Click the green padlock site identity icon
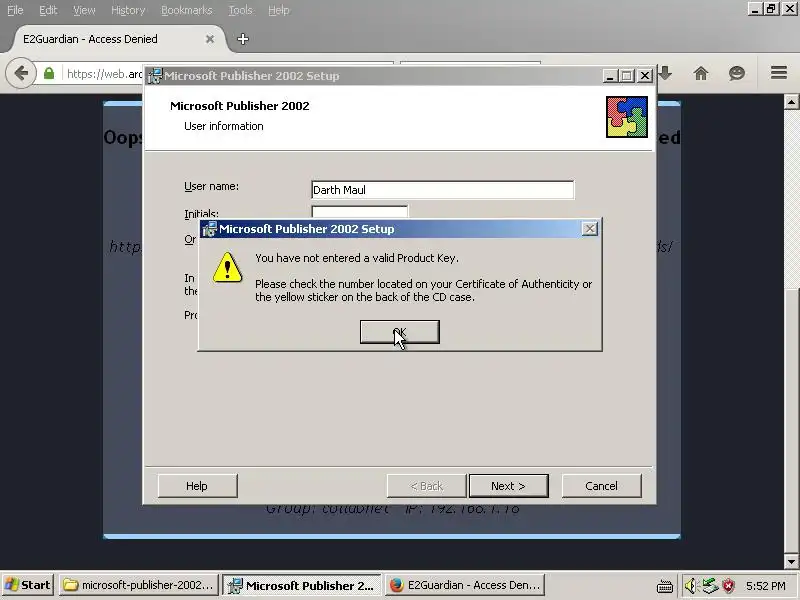Image resolution: width=800 pixels, height=600 pixels. 49,73
